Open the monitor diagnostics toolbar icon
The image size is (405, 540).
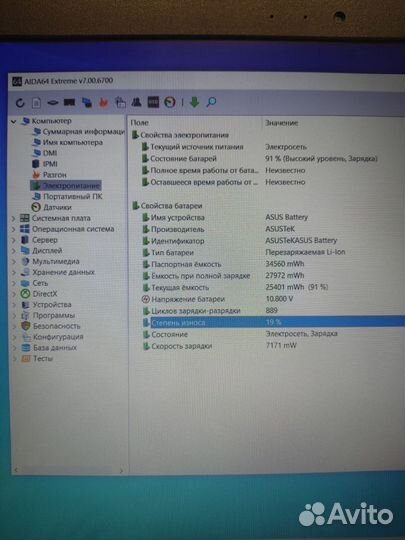pos(87,102)
